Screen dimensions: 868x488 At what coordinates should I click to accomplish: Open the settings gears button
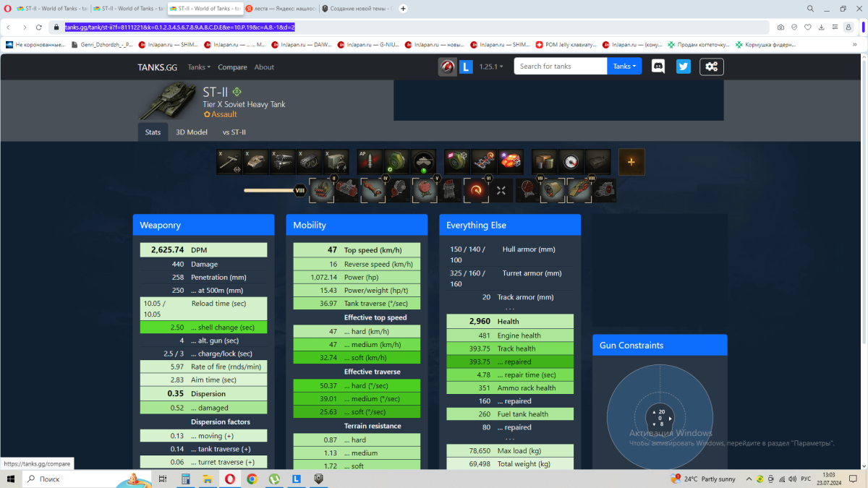pos(712,67)
